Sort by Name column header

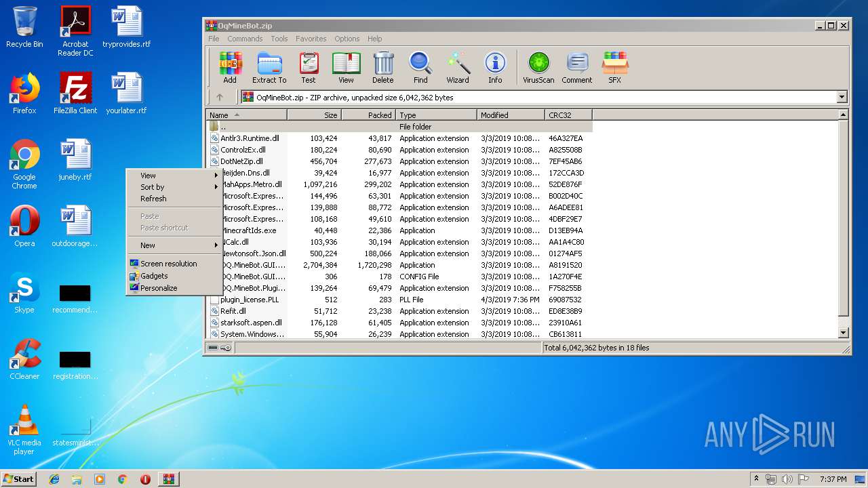(x=247, y=115)
